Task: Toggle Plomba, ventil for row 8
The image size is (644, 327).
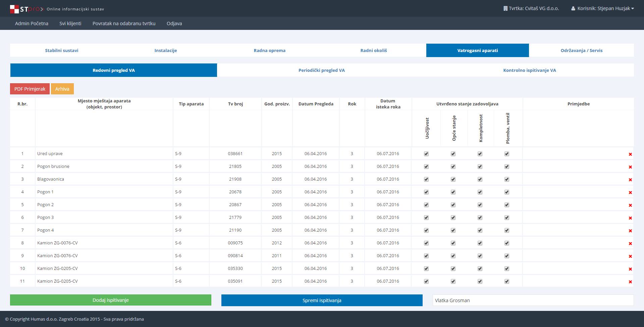Action: coord(507,243)
